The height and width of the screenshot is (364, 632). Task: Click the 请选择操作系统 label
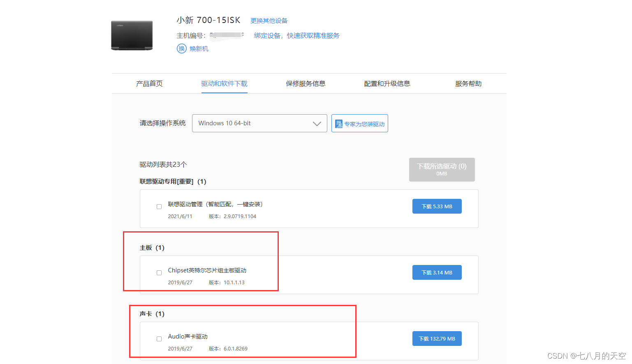coord(163,123)
